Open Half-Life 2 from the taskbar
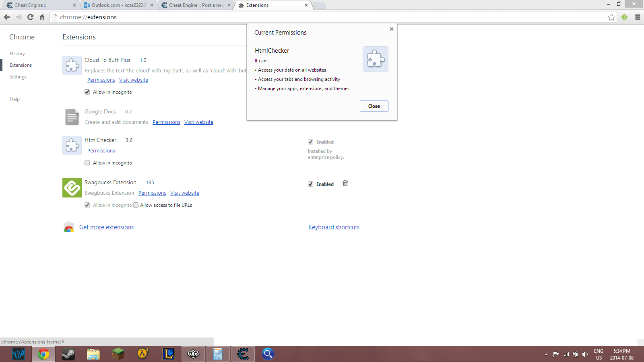Screen dimensions: 644x362 click(x=142, y=354)
